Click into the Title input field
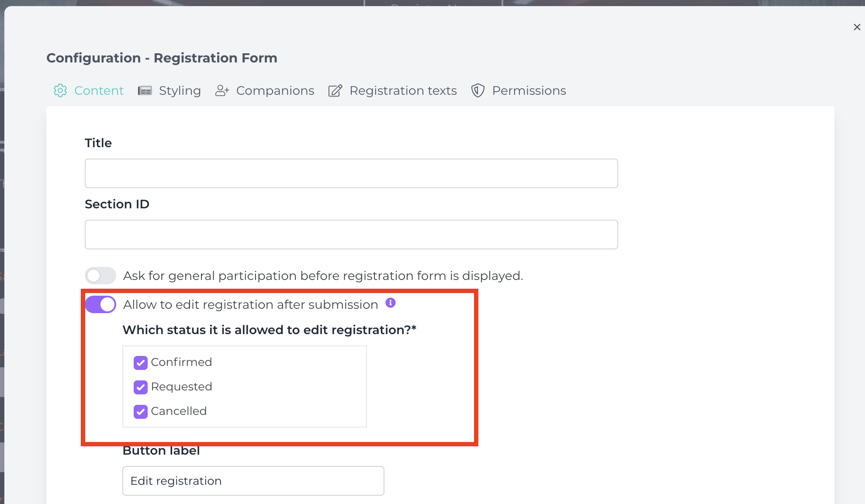865x504 pixels. (351, 173)
